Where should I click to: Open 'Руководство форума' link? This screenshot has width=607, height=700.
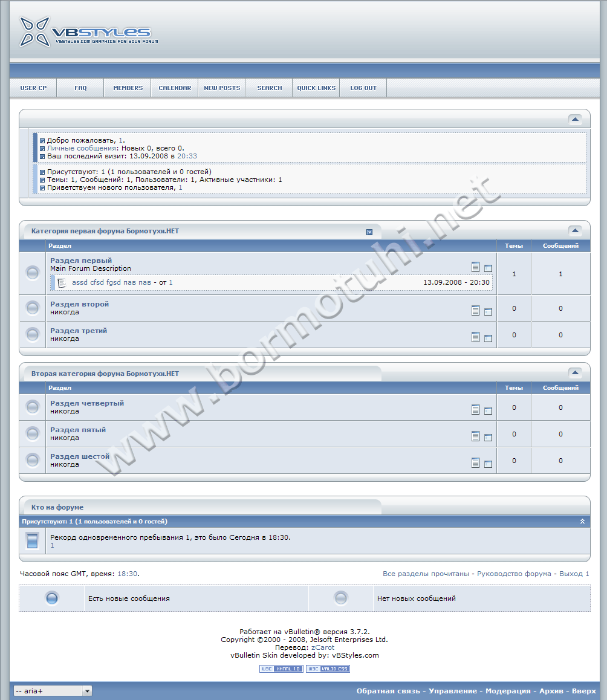(x=514, y=574)
